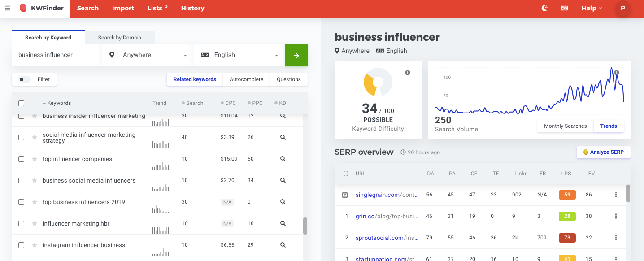Star instagram influencer business keyword
Image resolution: width=644 pixels, height=261 pixels.
coord(35,245)
